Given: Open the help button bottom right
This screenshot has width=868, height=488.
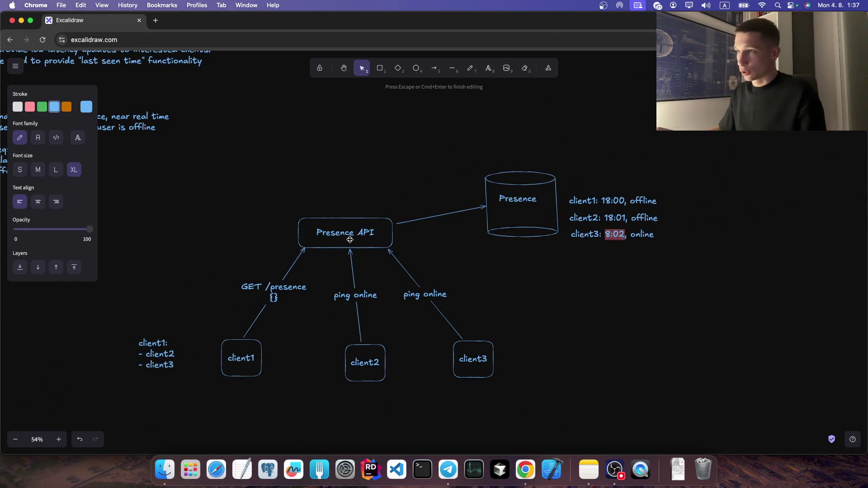Looking at the screenshot, I should (x=853, y=439).
